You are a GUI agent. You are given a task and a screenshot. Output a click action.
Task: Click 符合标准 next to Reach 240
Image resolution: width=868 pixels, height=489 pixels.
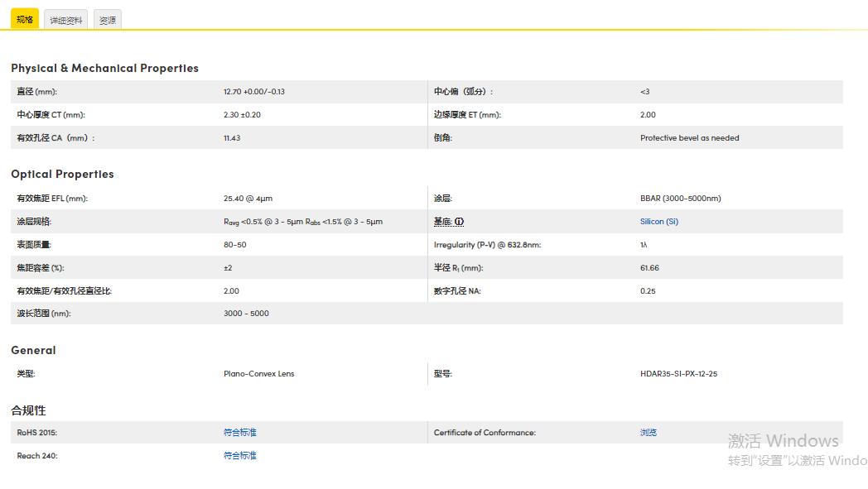239,455
